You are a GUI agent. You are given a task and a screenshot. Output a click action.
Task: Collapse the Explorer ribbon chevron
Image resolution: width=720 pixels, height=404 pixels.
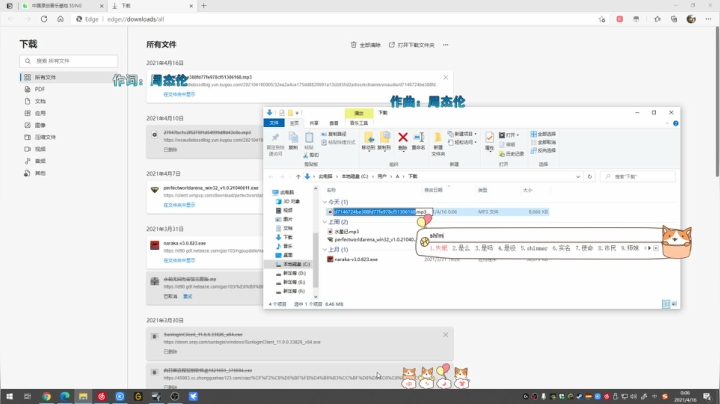tap(667, 123)
